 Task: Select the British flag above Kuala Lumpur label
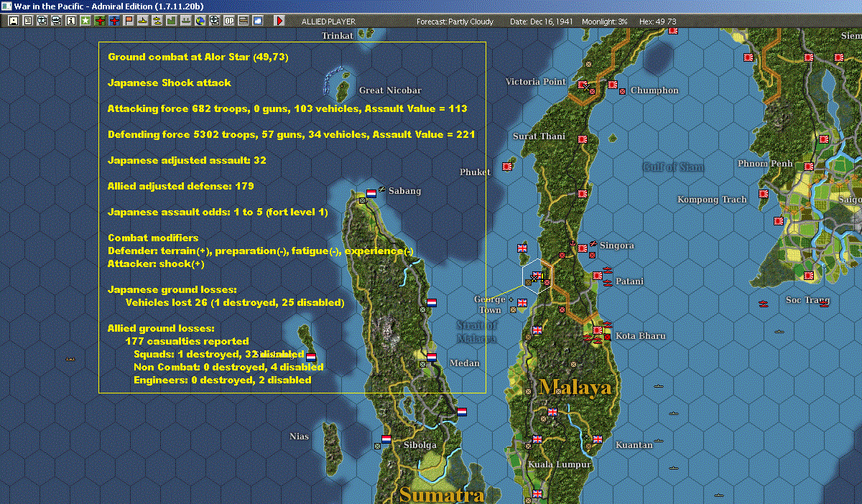537,439
